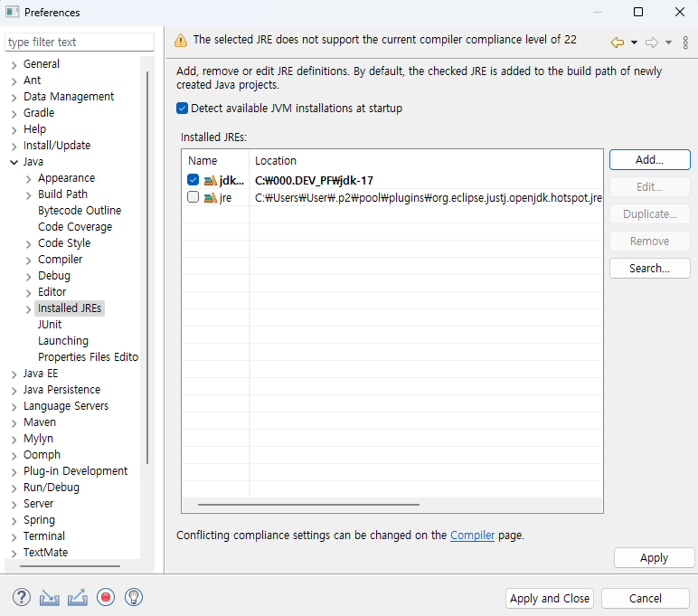Select the justj openjdk hotspot jre location
698x616 pixels.
tap(429, 197)
